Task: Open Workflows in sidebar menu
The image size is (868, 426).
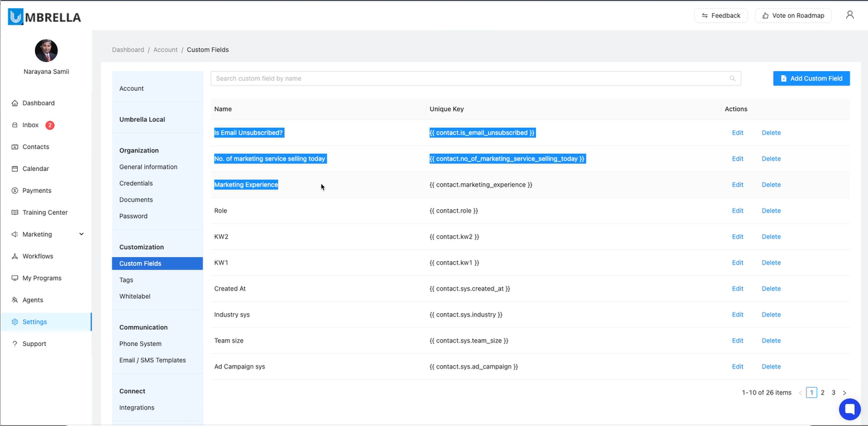Action: click(38, 256)
